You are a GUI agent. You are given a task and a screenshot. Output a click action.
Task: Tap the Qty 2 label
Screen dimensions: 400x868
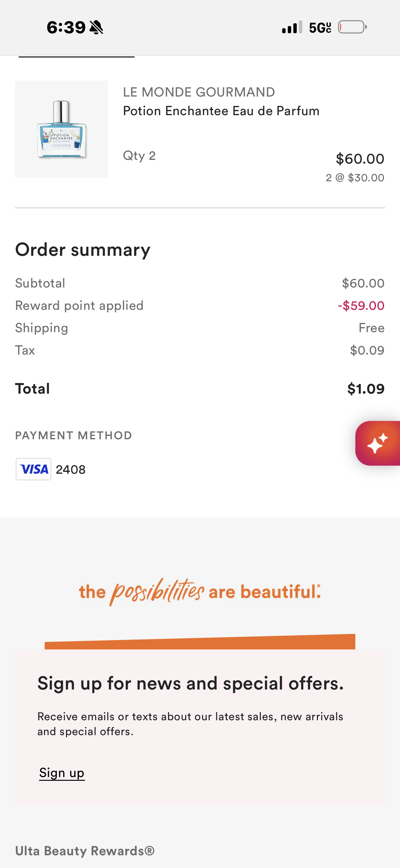(139, 156)
